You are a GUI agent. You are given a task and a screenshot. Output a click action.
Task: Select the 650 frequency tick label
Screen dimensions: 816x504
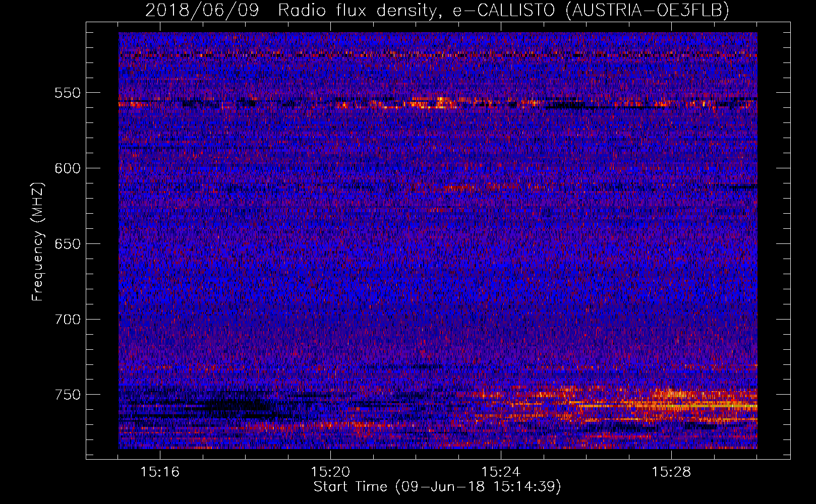[x=68, y=244]
